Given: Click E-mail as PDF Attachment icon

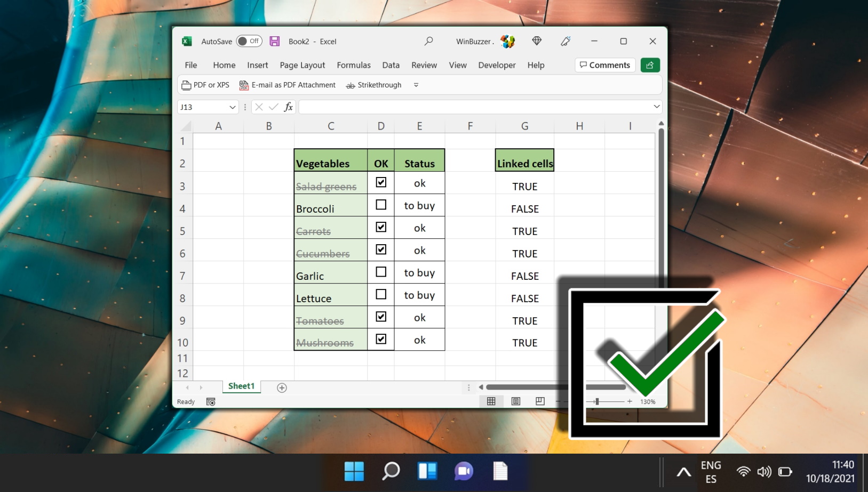Looking at the screenshot, I should 244,85.
